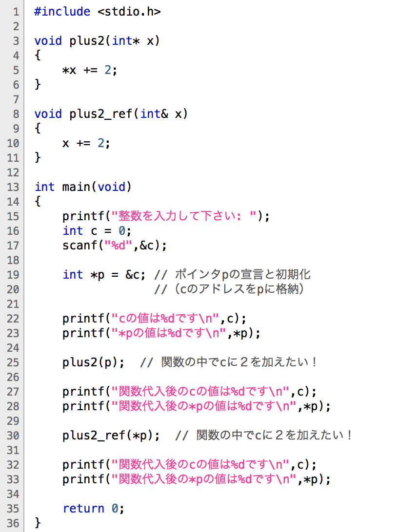Click the closing brace on line 36

click(x=38, y=523)
